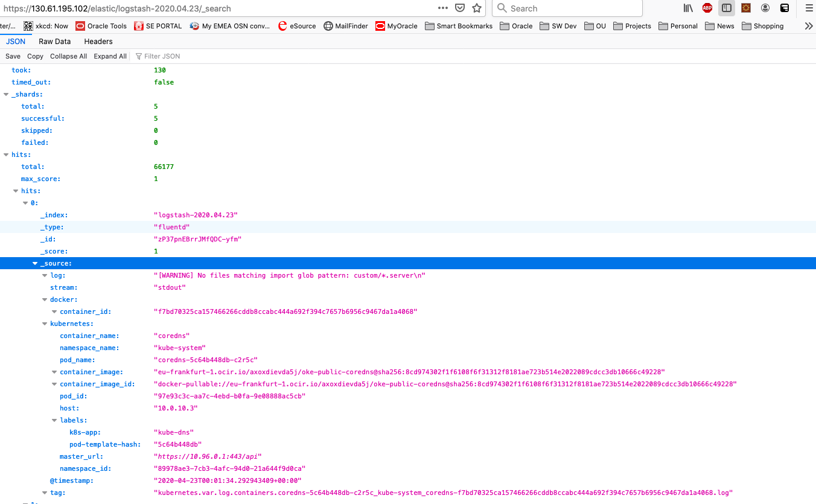The image size is (816, 504).
Task: Collapse the top-level hits node
Action: click(x=6, y=155)
